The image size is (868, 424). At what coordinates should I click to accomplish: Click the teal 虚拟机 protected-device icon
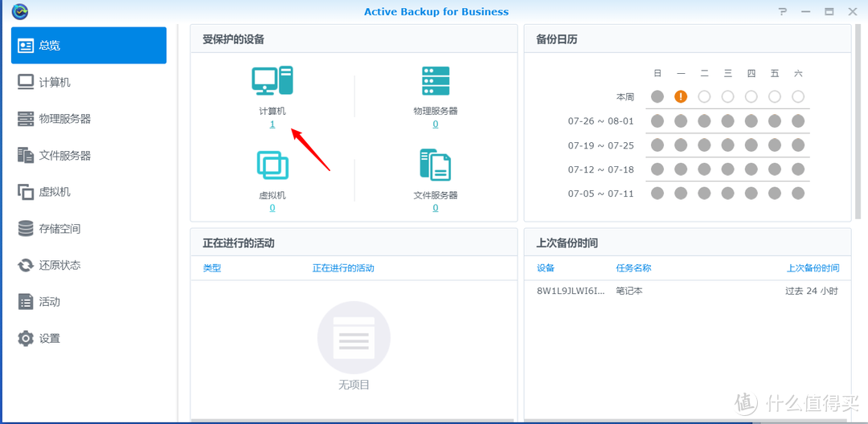272,165
